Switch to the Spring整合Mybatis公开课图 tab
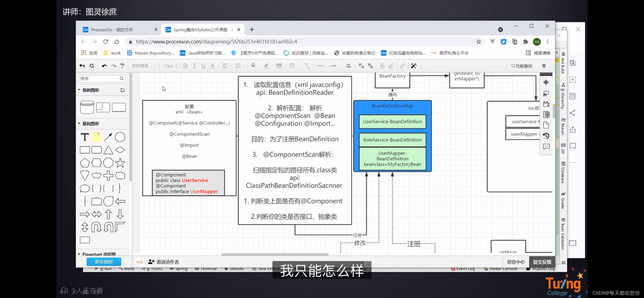Image resolution: width=644 pixels, height=298 pixels. pos(203,30)
